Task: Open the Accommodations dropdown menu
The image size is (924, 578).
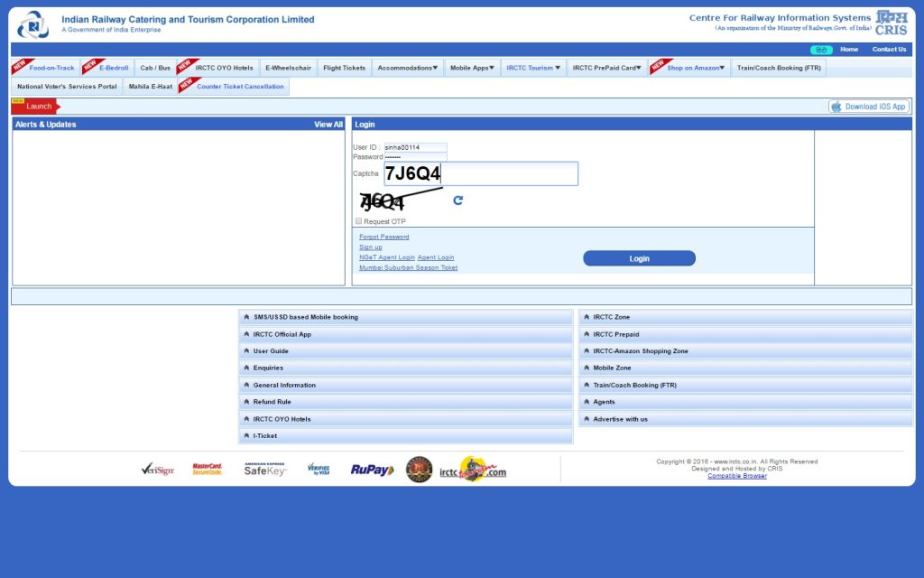Action: click(x=407, y=68)
